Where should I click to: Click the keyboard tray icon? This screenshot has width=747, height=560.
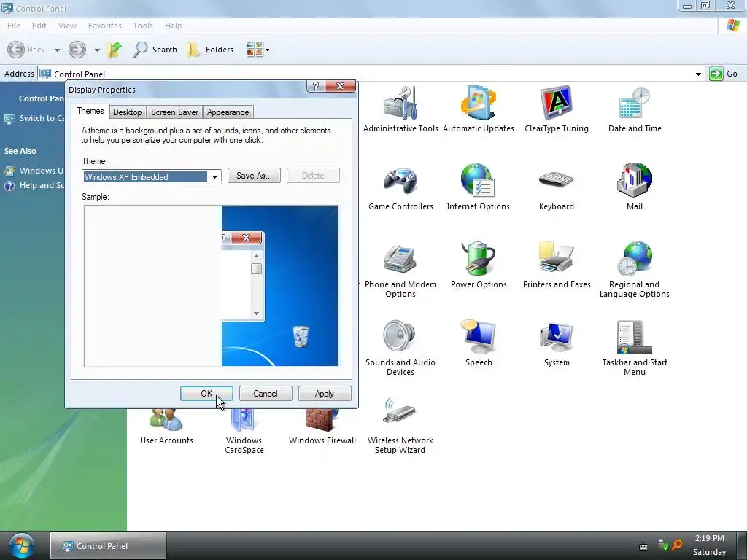(x=643, y=545)
